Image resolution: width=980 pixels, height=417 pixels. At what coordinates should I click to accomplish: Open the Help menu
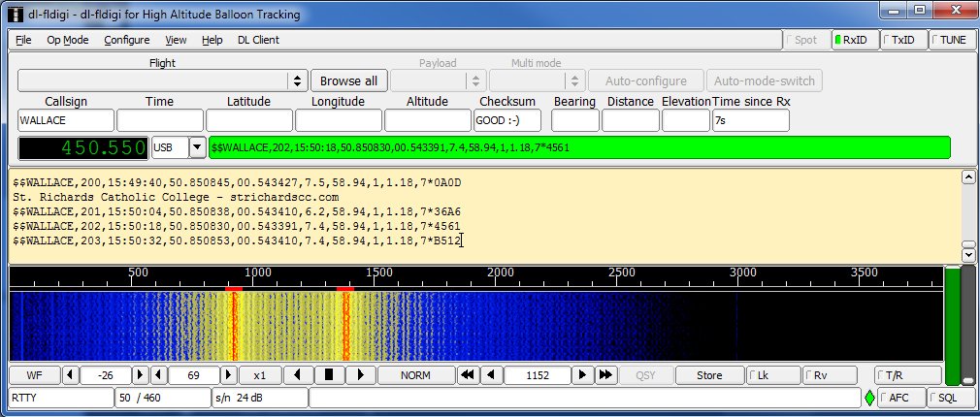point(212,40)
